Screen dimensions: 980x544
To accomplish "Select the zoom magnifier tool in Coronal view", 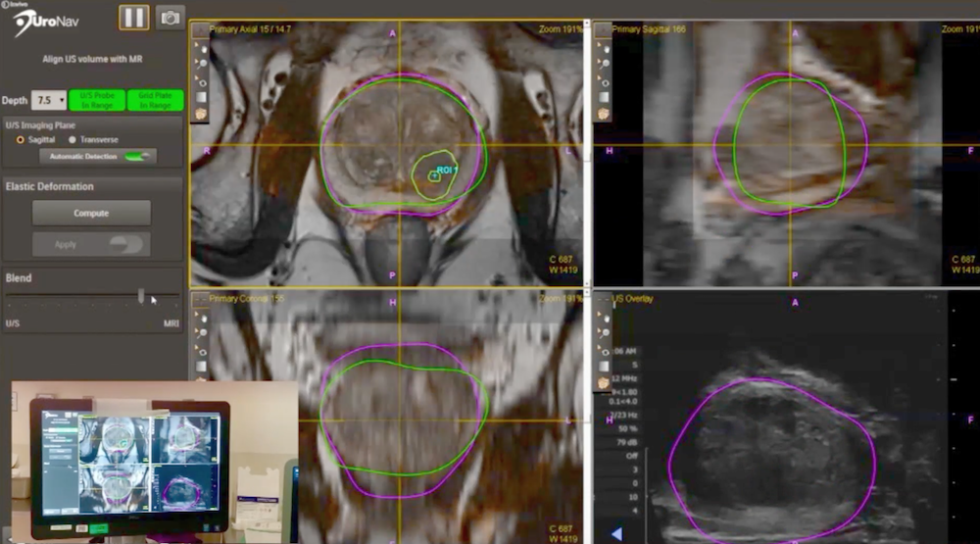I will [x=203, y=334].
